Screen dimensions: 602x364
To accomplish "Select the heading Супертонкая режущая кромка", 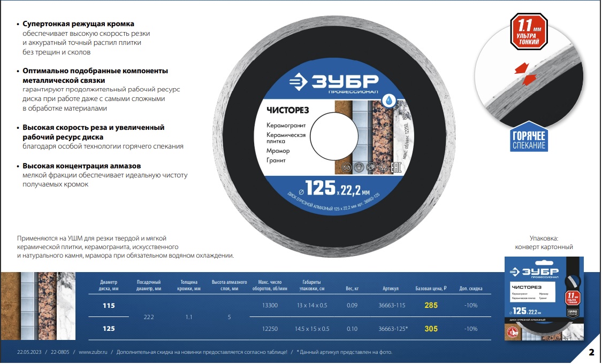I will tap(78, 24).
